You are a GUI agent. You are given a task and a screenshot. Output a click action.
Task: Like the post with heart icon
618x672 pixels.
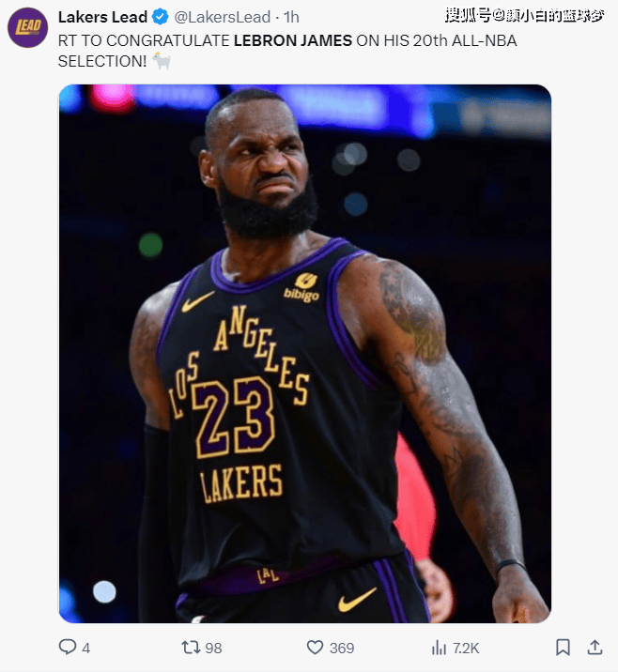[315, 648]
